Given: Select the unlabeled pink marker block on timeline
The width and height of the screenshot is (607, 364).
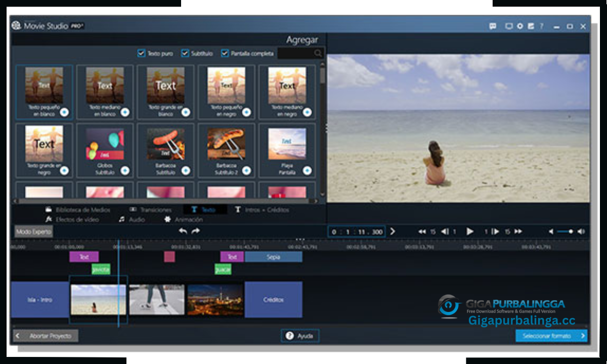Looking at the screenshot, I should click(169, 257).
